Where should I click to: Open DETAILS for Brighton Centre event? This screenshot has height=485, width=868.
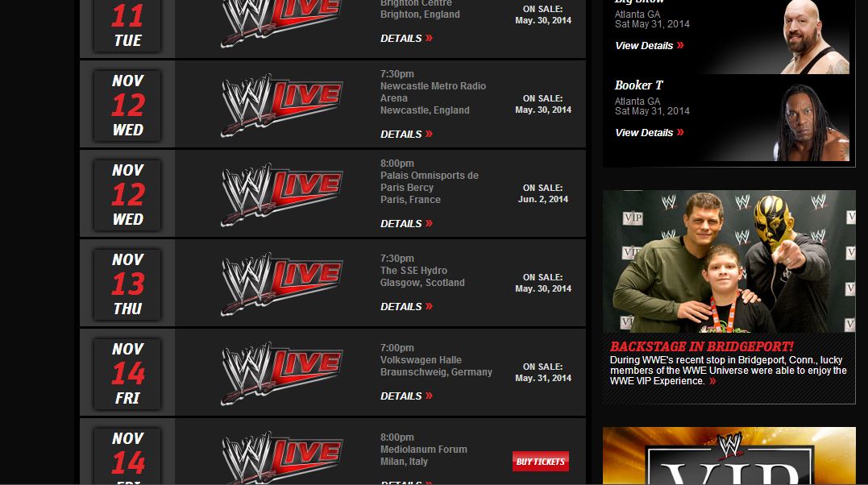[x=406, y=38]
